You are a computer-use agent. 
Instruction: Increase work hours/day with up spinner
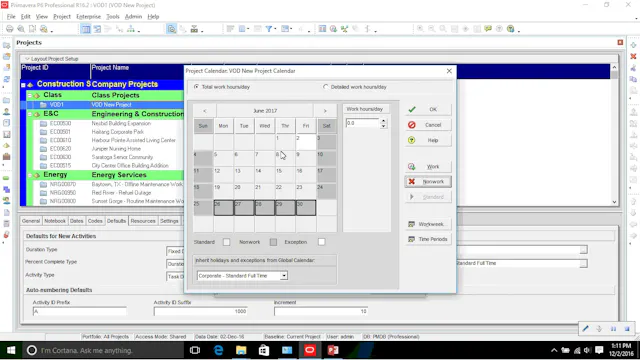383,121
